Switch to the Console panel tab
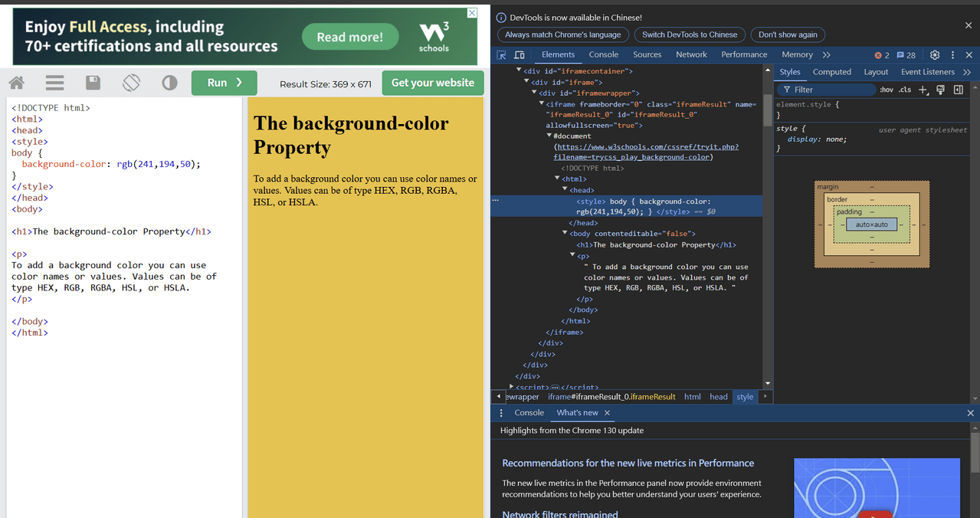Image resolution: width=980 pixels, height=518 pixels. coord(604,54)
